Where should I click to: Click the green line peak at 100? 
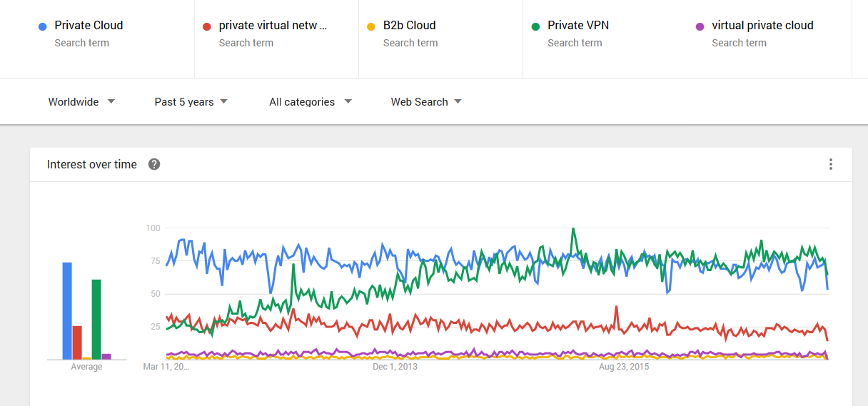click(x=572, y=229)
